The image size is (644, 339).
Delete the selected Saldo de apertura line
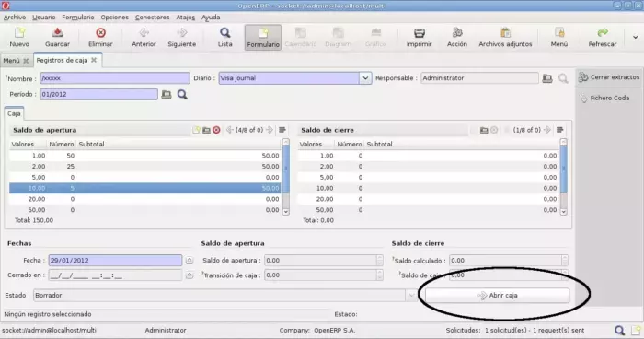pos(216,130)
